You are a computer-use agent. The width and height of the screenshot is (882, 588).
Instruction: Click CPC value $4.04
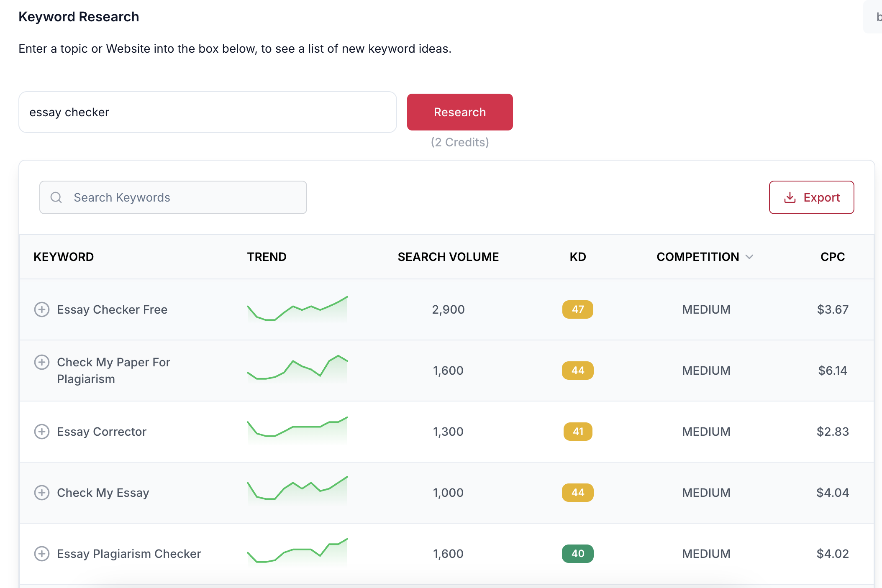(833, 493)
